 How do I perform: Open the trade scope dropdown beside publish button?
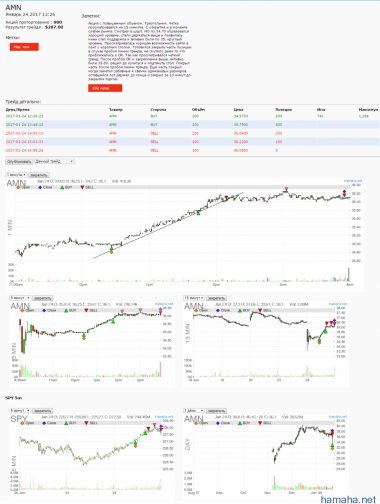point(54,161)
